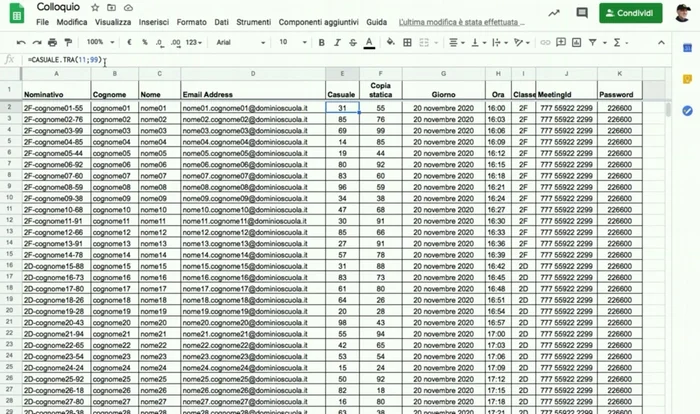The height and width of the screenshot is (414, 700).
Task: Open the Componenti aggiuntivi menu
Action: (318, 22)
